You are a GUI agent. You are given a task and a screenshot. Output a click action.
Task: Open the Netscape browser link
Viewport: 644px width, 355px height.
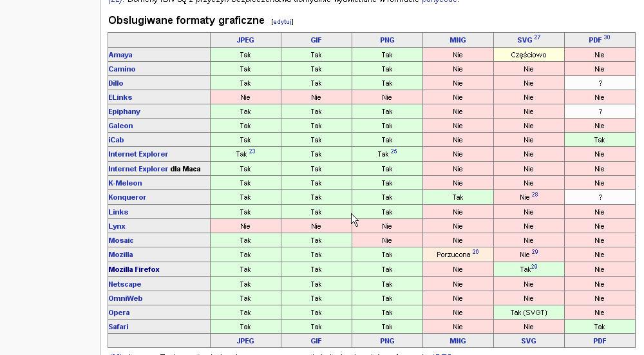click(125, 284)
